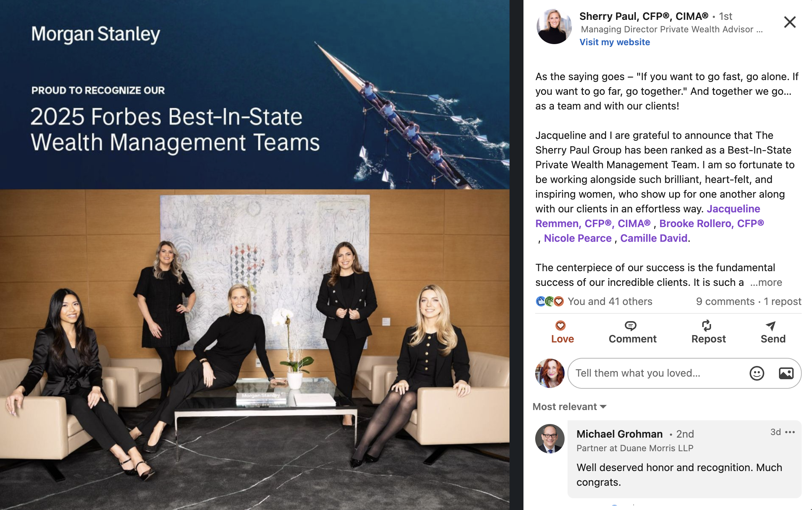The width and height of the screenshot is (812, 510).
Task: Expand the Most relevant sort dropdown
Action: point(569,407)
